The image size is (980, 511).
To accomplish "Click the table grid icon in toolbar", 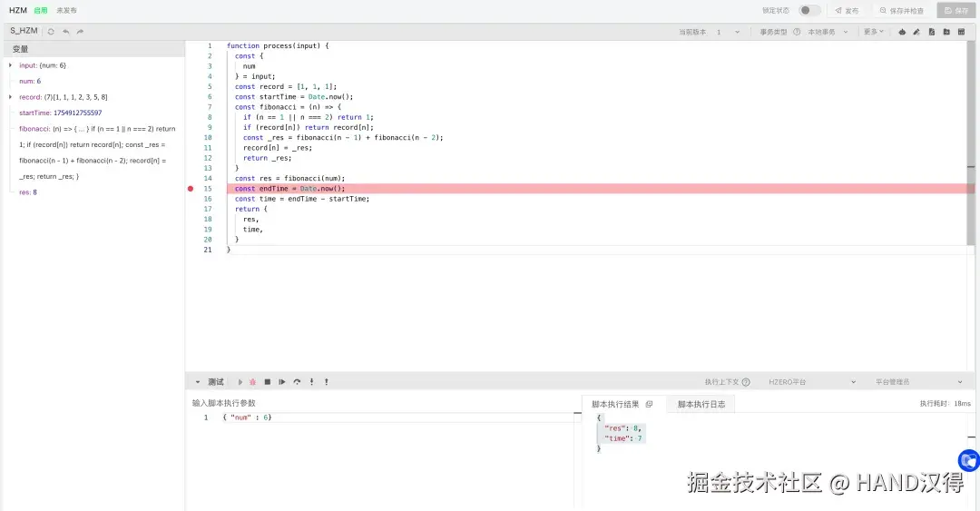I will tap(962, 32).
